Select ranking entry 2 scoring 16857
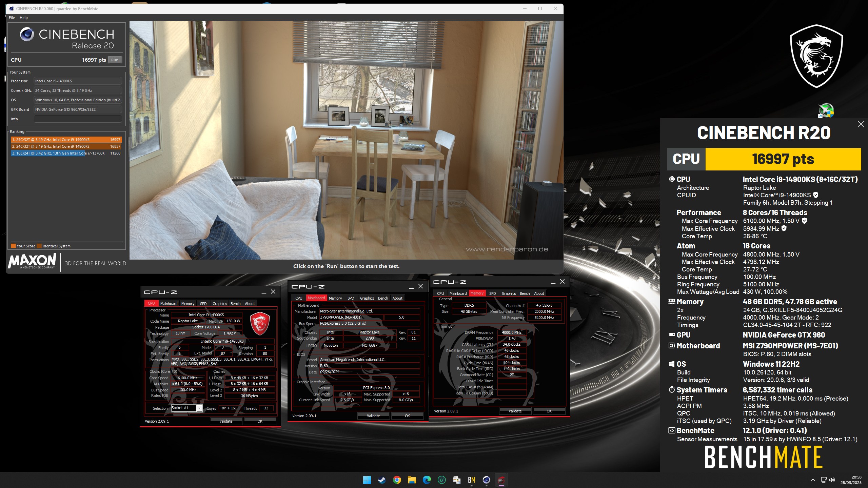The height and width of the screenshot is (488, 868). [x=66, y=146]
